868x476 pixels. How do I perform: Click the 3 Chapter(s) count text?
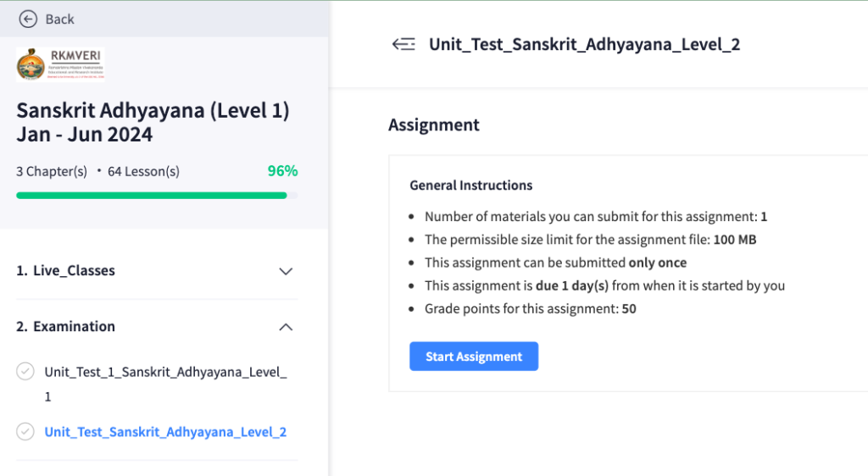pos(52,171)
